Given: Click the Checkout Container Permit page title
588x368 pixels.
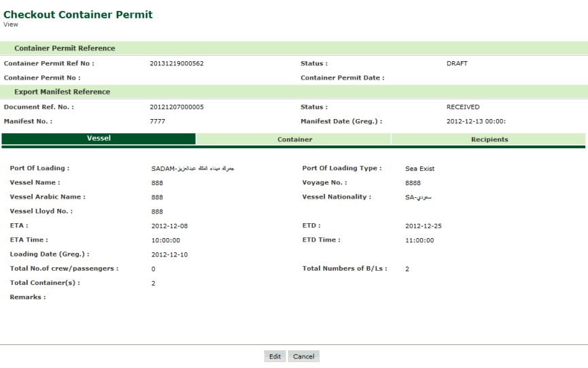Looking at the screenshot, I should (x=78, y=14).
